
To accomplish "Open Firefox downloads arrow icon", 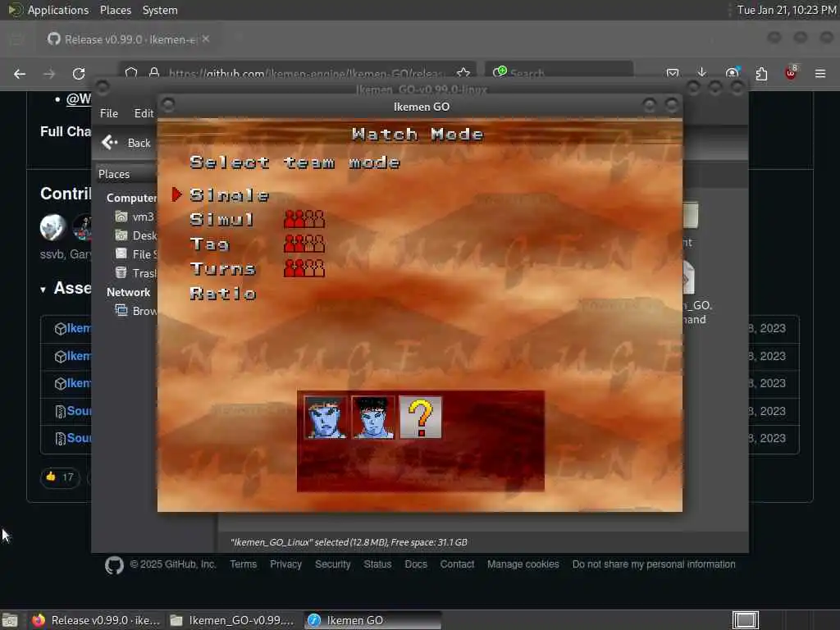I will [x=702, y=73].
